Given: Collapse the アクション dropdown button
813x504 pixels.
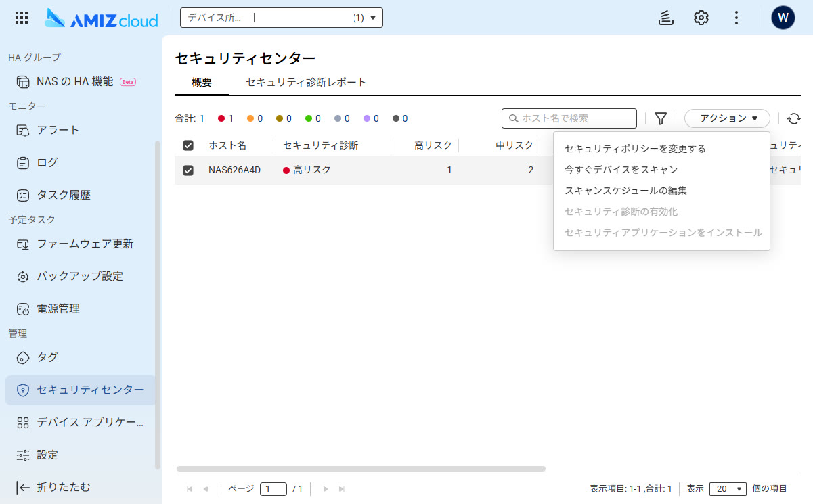Looking at the screenshot, I should tap(727, 118).
